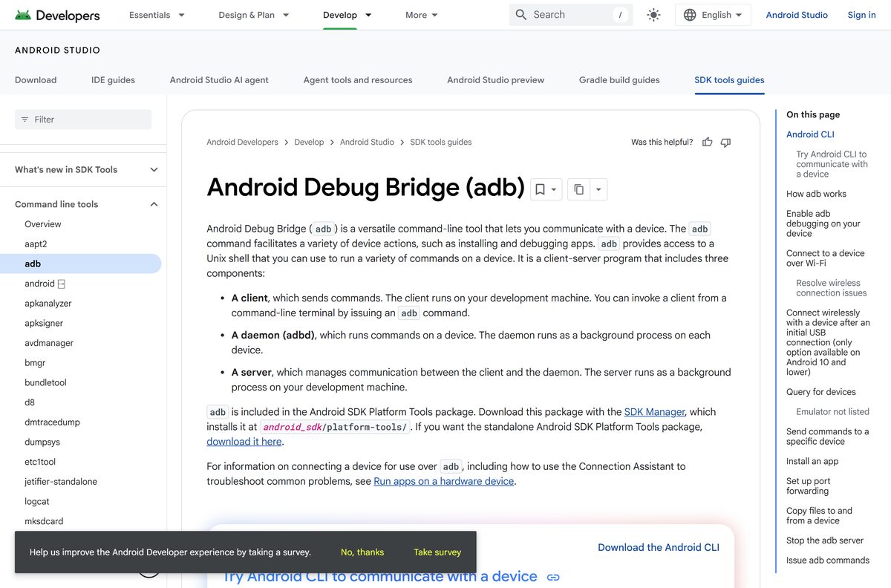
Task: Open the Essentials dropdown menu
Action: click(157, 15)
